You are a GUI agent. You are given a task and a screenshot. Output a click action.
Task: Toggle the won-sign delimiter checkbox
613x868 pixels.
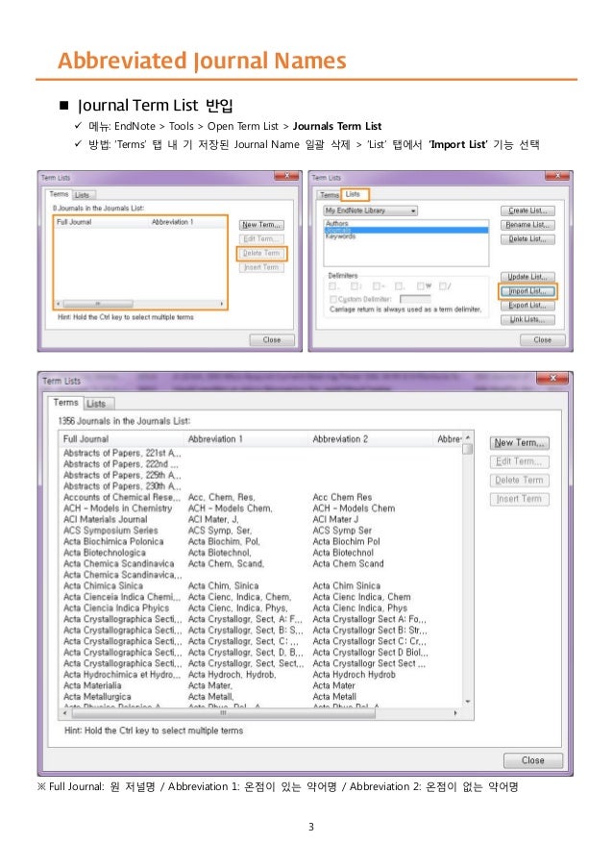pyautogui.click(x=421, y=286)
